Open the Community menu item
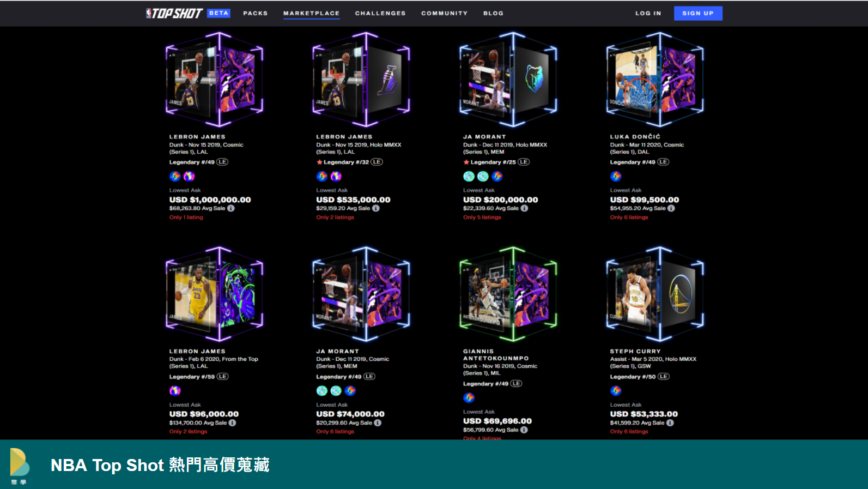 [444, 13]
